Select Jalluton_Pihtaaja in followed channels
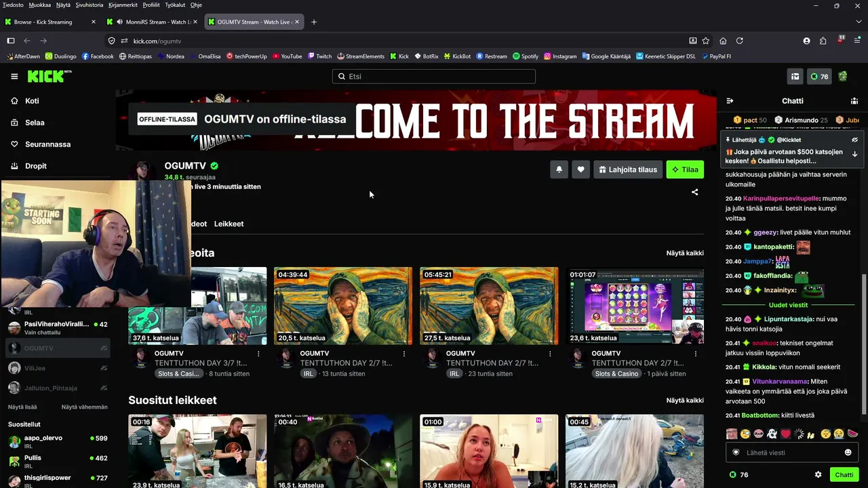Screen dimensions: 868x488 58,388
